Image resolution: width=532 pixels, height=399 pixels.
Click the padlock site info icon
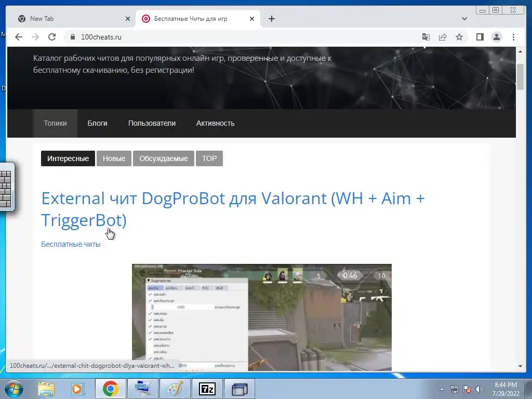coord(72,37)
